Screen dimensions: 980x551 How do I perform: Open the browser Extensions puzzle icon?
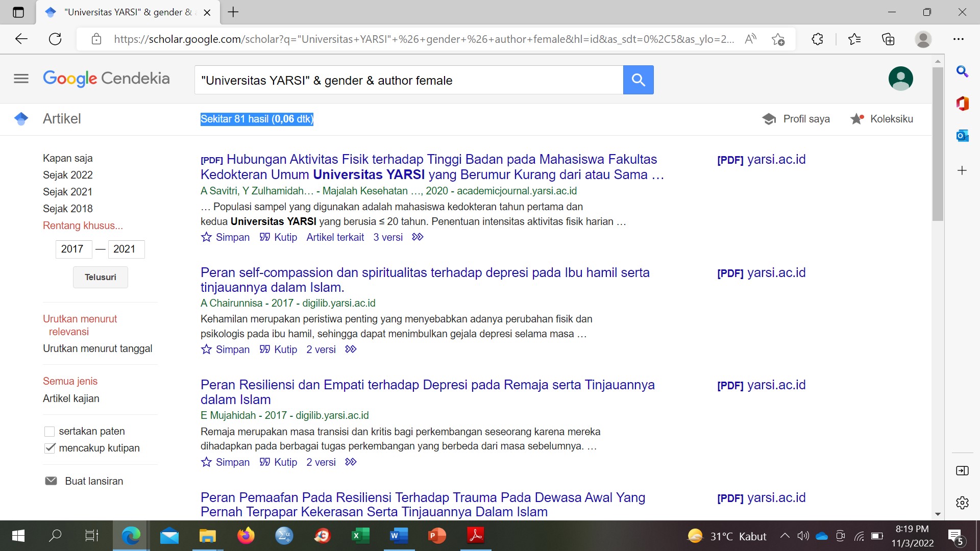(817, 39)
